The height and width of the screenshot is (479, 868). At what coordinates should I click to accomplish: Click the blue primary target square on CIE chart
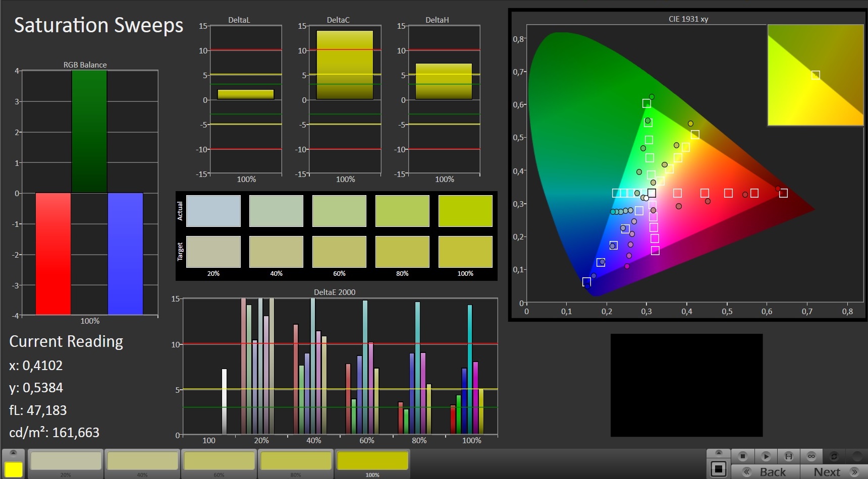[586, 282]
